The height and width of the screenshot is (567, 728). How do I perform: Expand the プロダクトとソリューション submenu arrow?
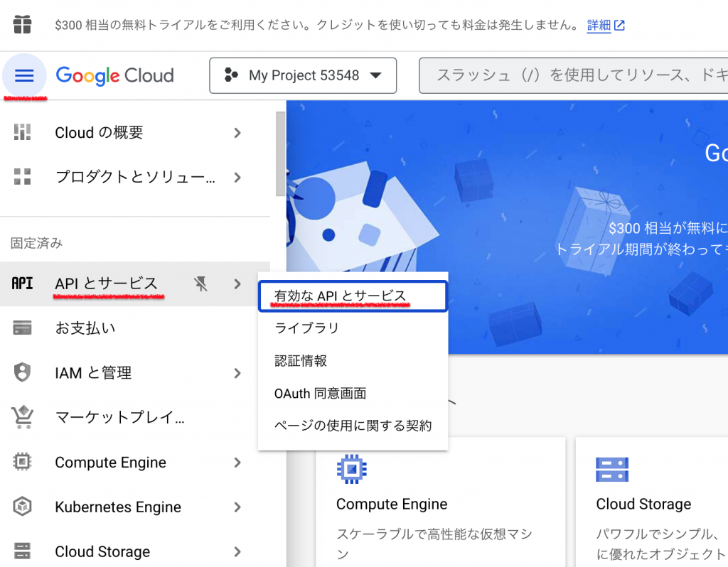click(x=237, y=177)
